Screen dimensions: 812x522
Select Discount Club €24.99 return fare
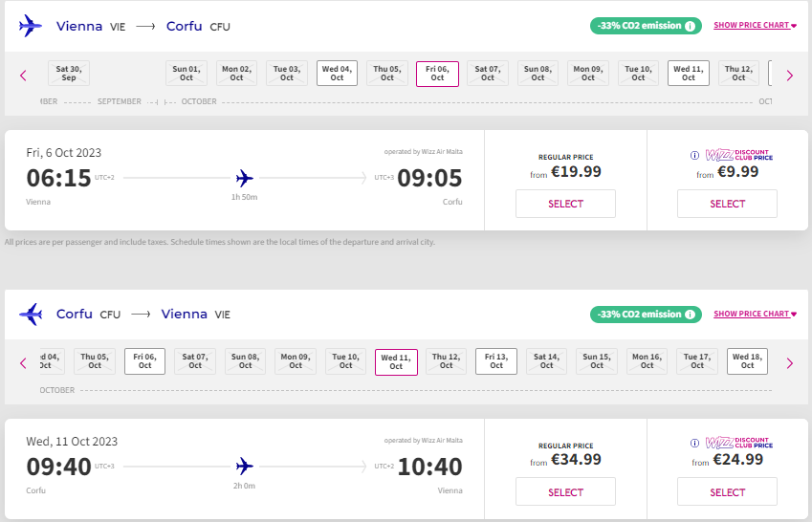pyautogui.click(x=727, y=491)
